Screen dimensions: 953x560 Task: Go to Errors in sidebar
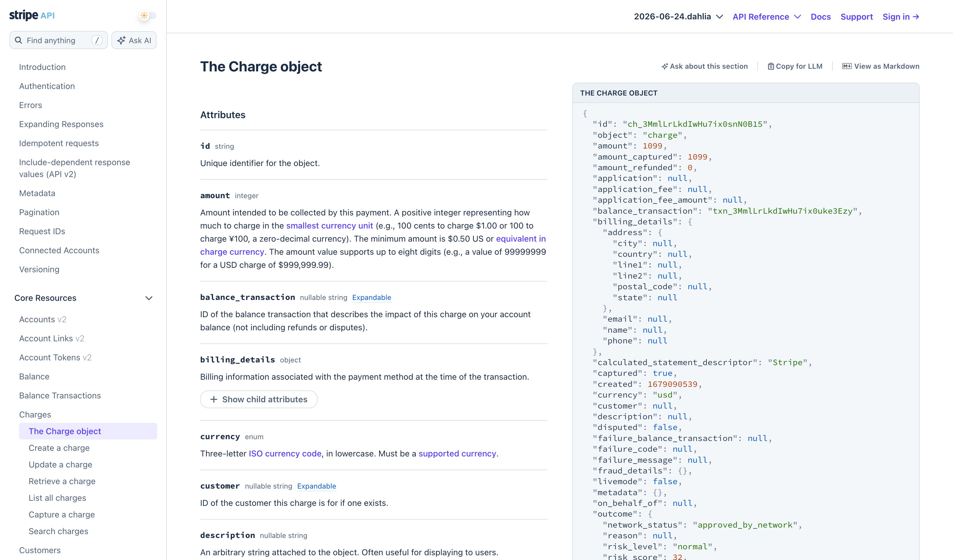click(31, 105)
